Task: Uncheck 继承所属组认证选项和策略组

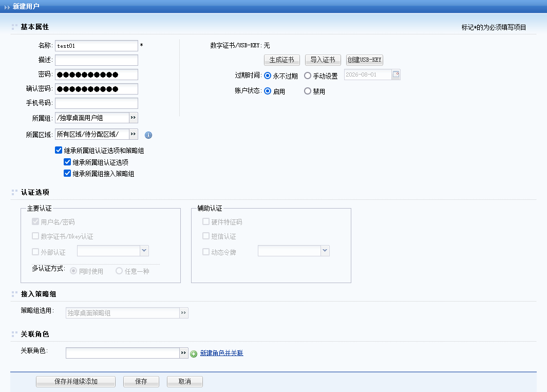Action: click(59, 151)
